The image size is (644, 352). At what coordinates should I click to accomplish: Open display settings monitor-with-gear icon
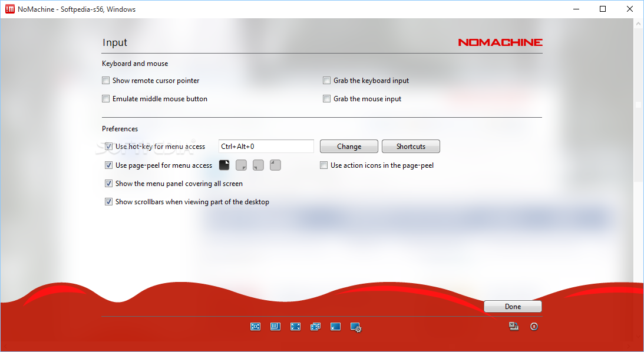tap(356, 327)
